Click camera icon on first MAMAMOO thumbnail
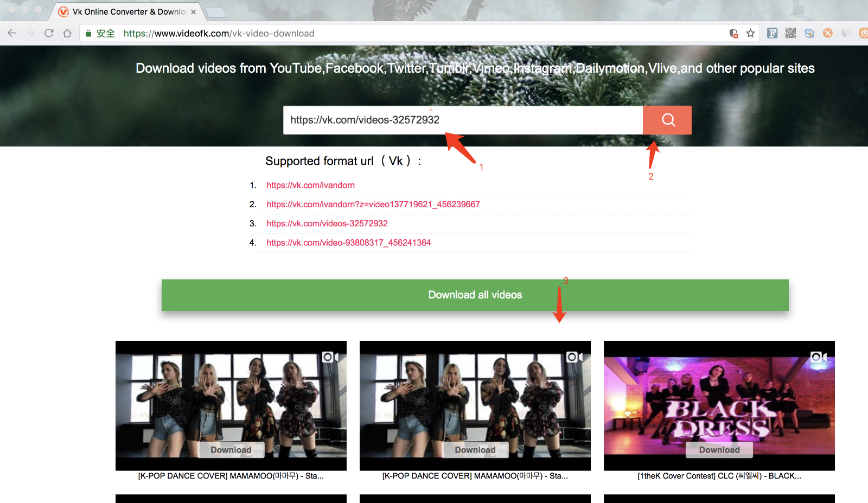 pos(330,357)
